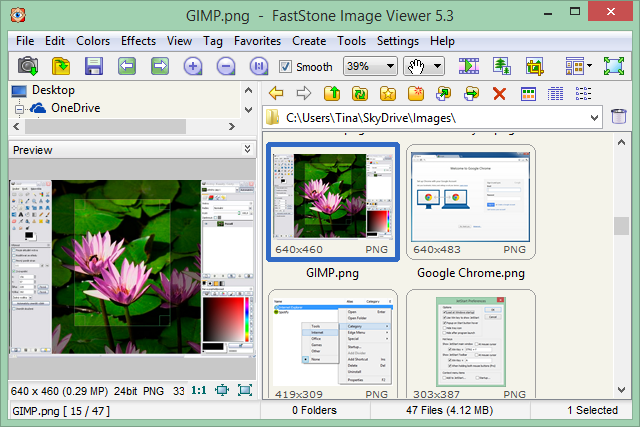The height and width of the screenshot is (427, 640).
Task: Open the Effects menu
Action: tap(138, 41)
